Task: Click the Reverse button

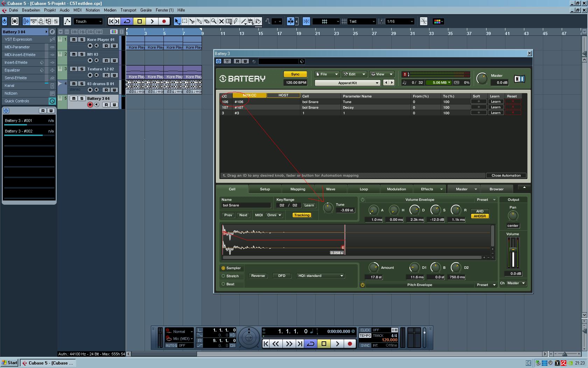Action: point(258,276)
